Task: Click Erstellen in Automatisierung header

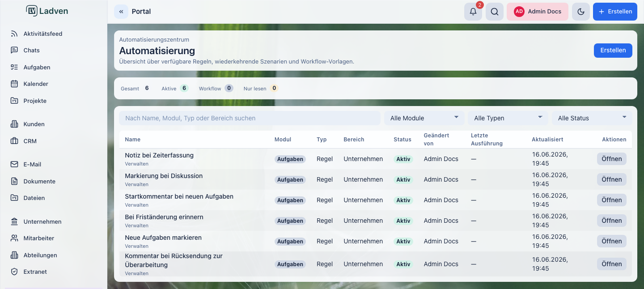Action: pos(613,50)
